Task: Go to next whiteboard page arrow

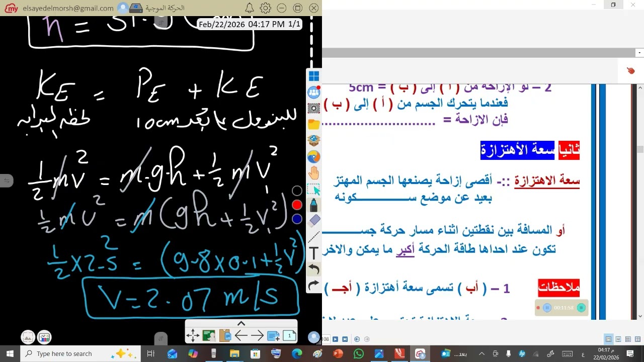Action: [x=258, y=335]
